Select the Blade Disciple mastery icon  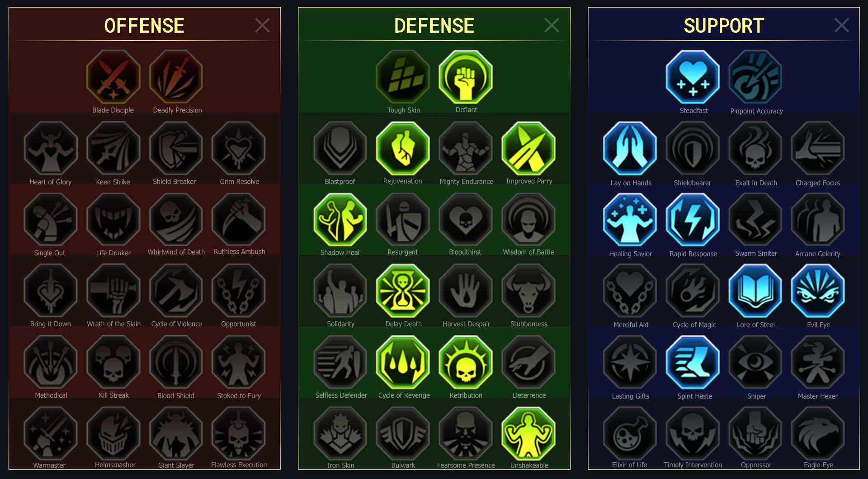click(113, 77)
